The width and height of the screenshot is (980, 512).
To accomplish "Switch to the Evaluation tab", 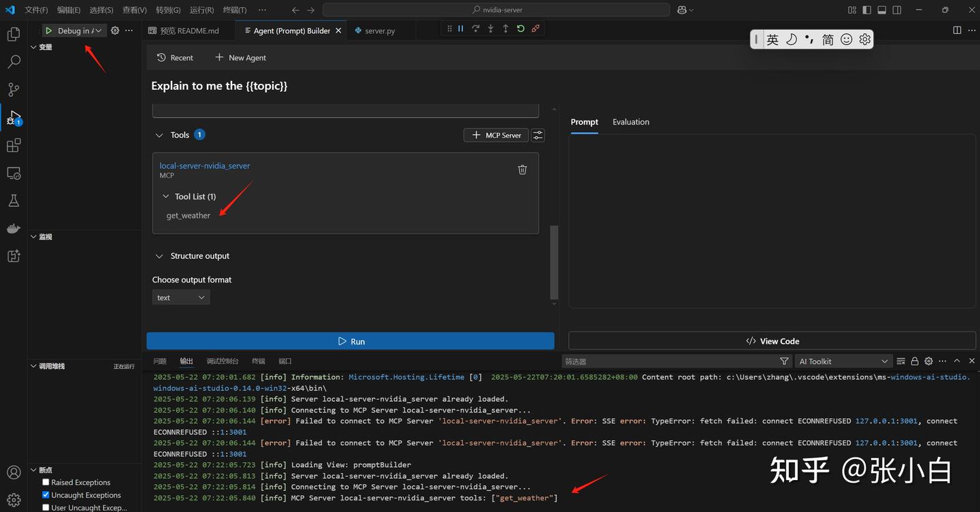I will coord(630,122).
